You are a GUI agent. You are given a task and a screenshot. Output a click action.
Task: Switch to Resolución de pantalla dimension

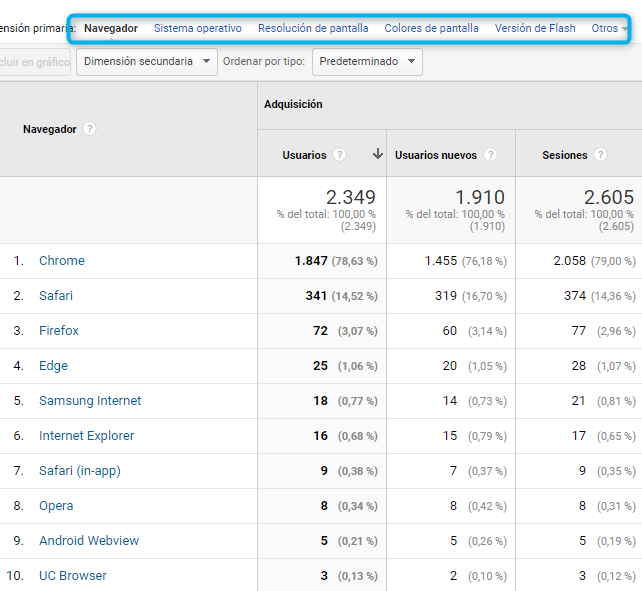coord(313,28)
